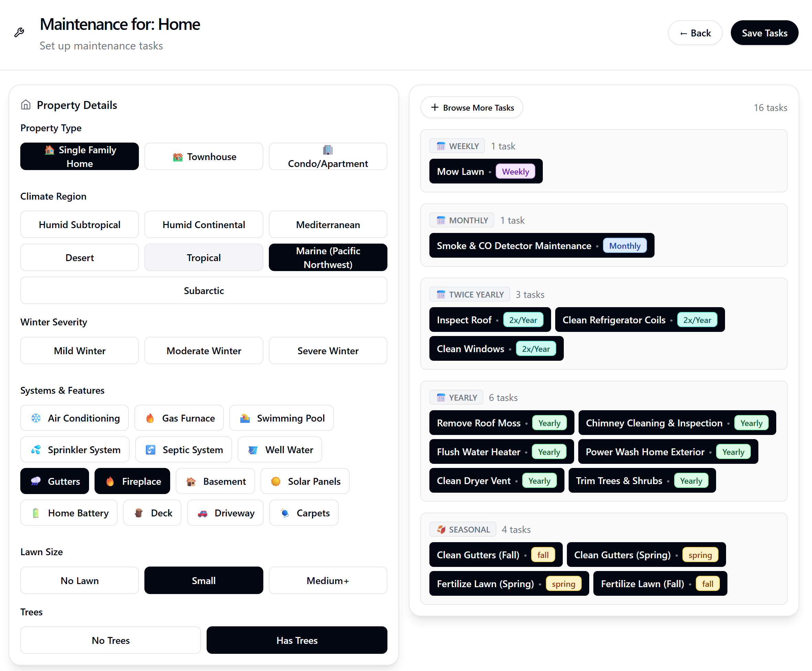Toggle off the Gutters feature
This screenshot has width=812, height=671.
click(x=55, y=481)
